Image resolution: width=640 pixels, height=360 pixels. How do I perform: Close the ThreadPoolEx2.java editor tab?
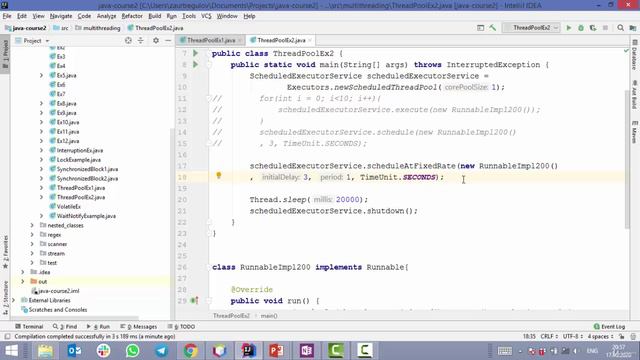[310, 40]
